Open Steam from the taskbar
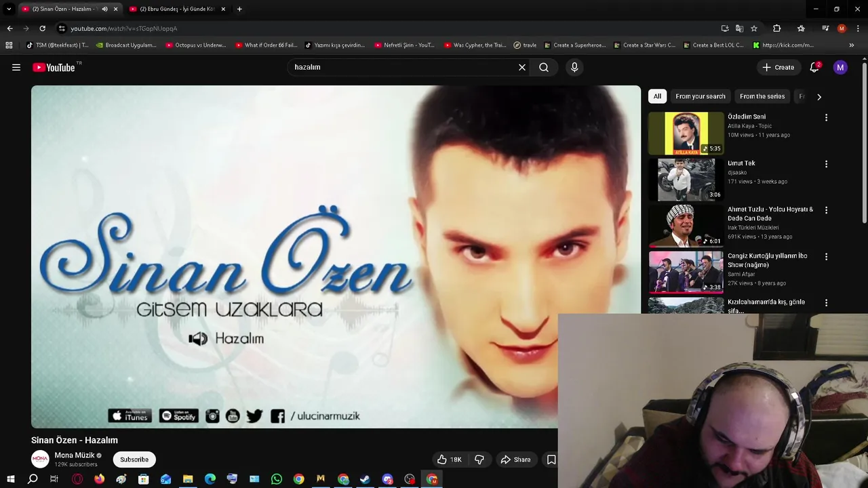This screenshot has height=488, width=868. click(365, 479)
